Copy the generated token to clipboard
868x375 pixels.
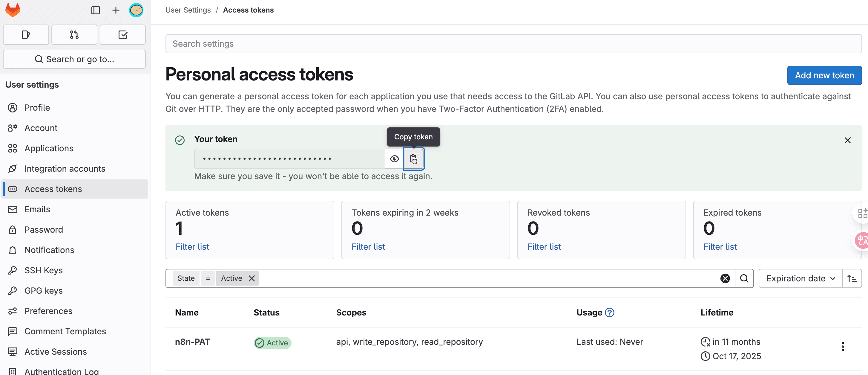(x=413, y=158)
